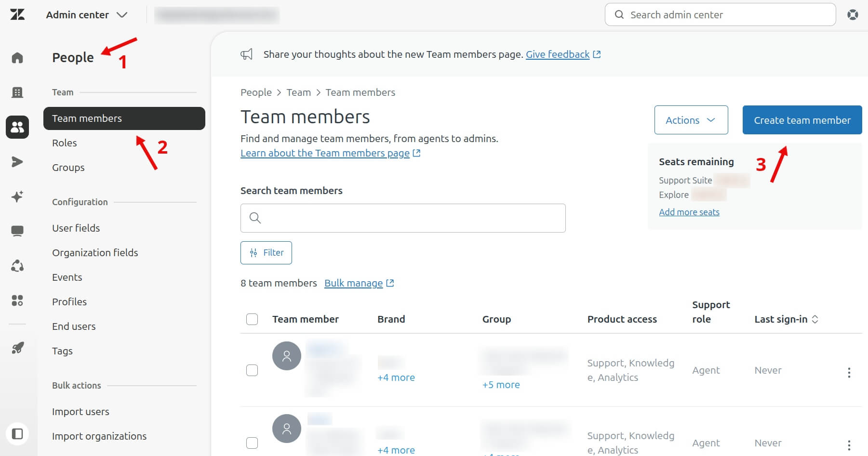The width and height of the screenshot is (868, 456).
Task: Expand +4 more brands in first row
Action: 396,378
